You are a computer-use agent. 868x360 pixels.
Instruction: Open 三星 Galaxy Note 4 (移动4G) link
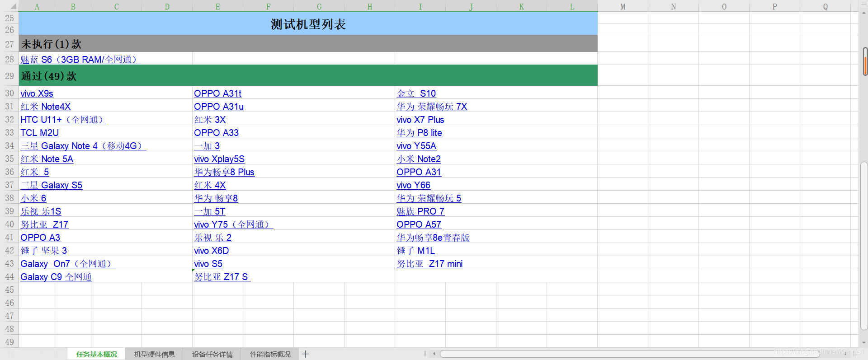[83, 146]
